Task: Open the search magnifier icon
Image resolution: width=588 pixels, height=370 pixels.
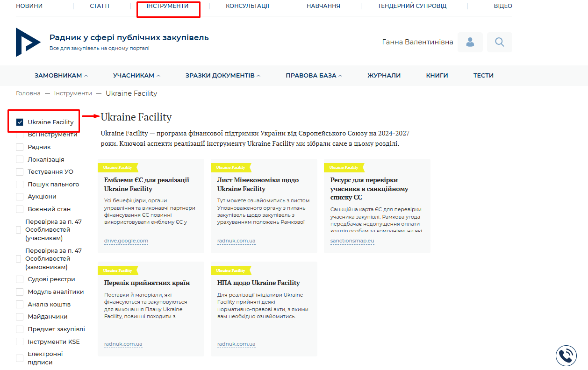Action: click(499, 42)
